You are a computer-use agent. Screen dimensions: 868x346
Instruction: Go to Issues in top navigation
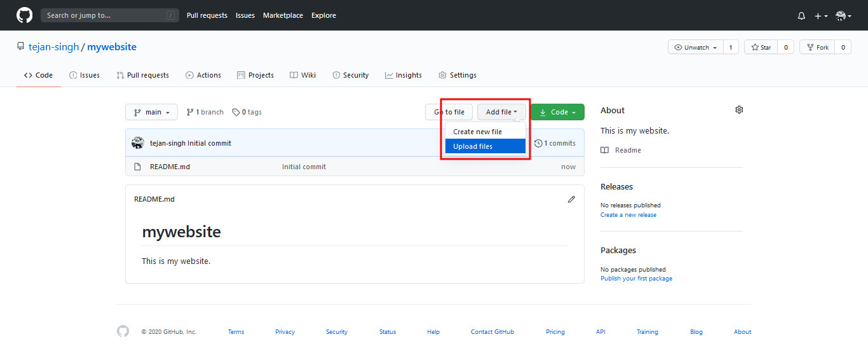tap(245, 15)
